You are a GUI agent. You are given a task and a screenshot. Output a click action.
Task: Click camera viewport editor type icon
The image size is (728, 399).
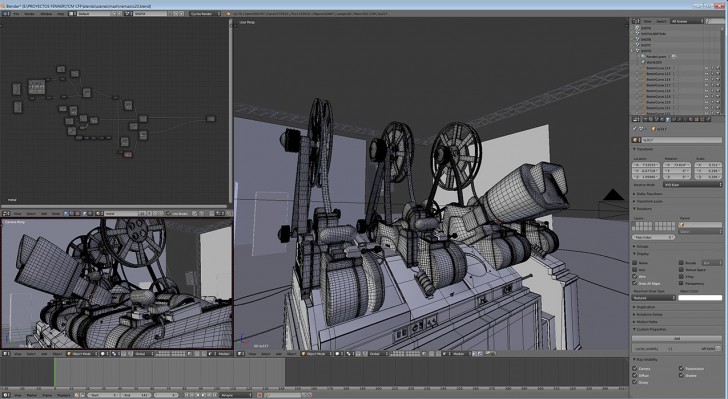tap(6, 353)
